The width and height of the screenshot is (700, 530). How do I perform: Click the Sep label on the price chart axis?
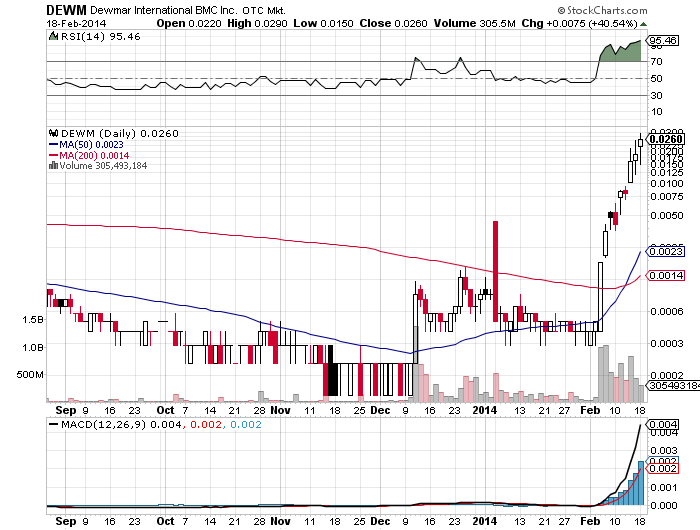(x=66, y=410)
